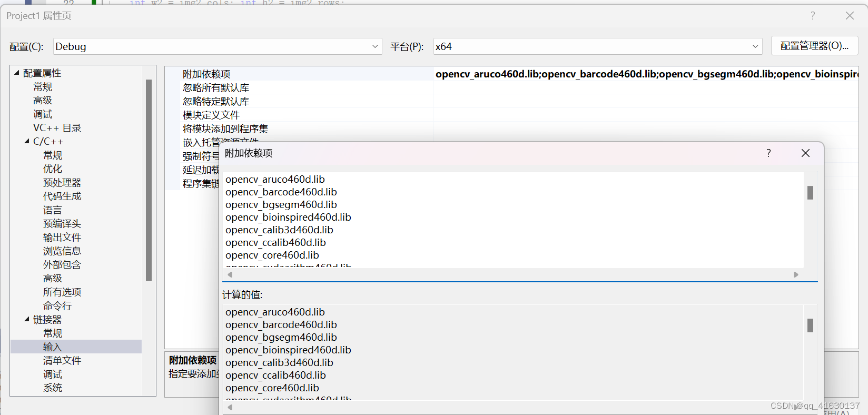Select VC++ 目录 in property tree

tap(57, 128)
